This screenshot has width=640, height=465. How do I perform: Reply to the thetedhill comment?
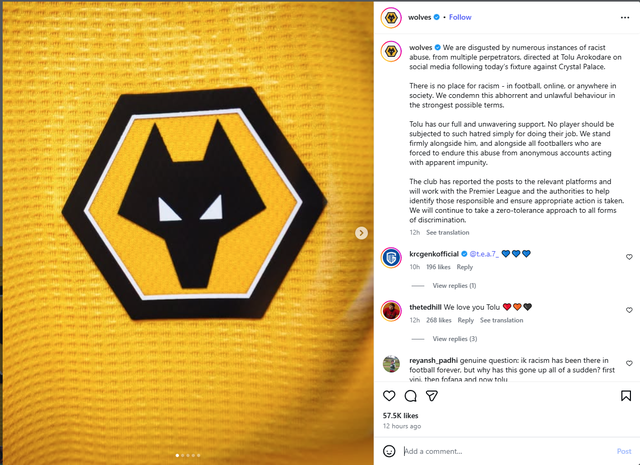[x=465, y=320]
